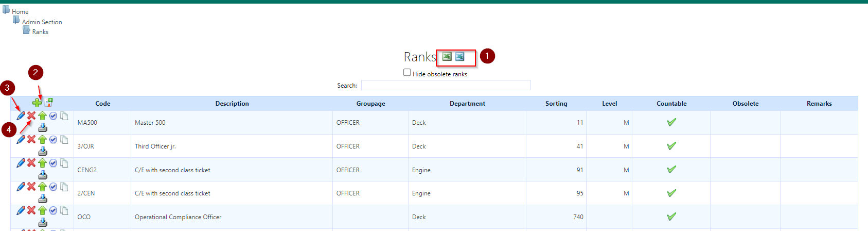The width and height of the screenshot is (868, 231).
Task: Sort by the Department column header
Action: pos(467,104)
